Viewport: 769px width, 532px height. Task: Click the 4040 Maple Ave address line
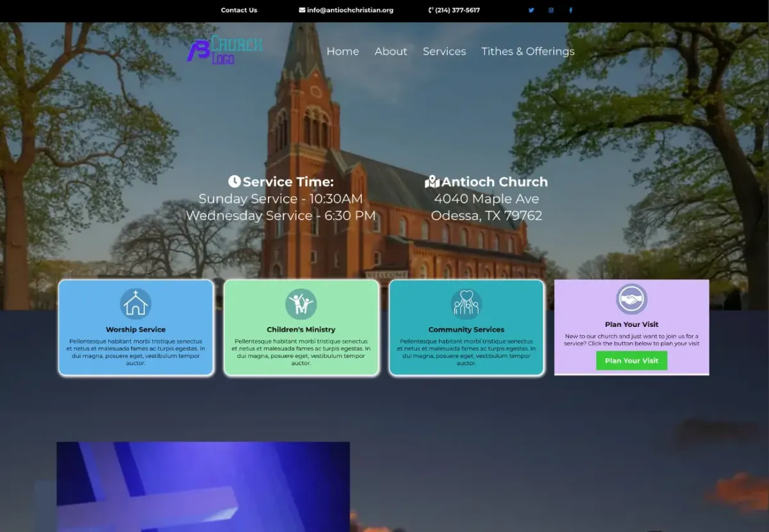[x=486, y=199]
